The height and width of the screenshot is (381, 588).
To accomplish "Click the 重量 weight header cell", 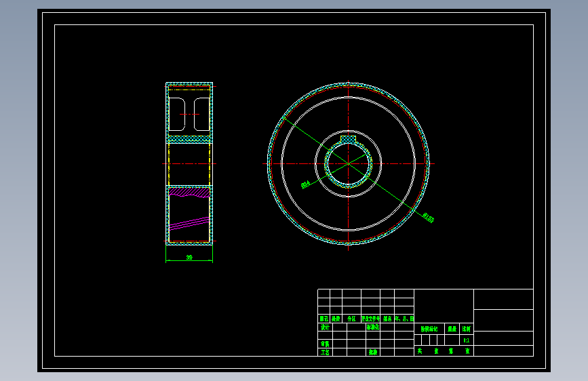I will 452,329.
